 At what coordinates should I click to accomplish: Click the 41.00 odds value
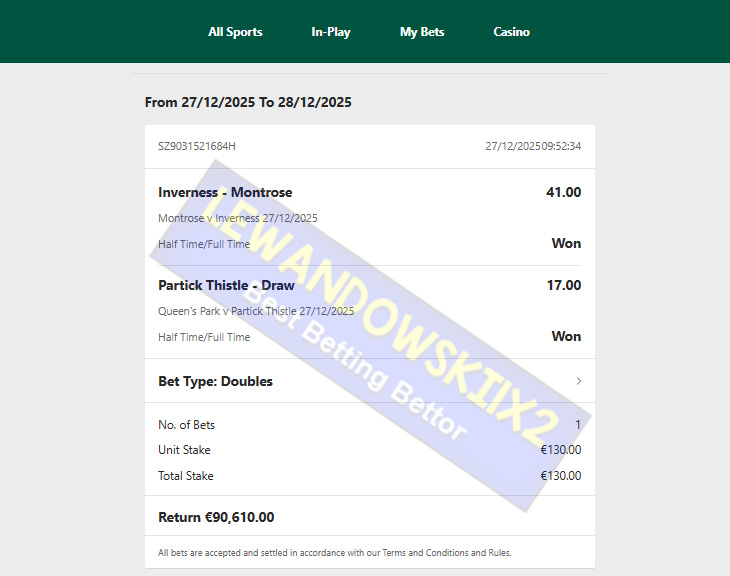pyautogui.click(x=563, y=192)
